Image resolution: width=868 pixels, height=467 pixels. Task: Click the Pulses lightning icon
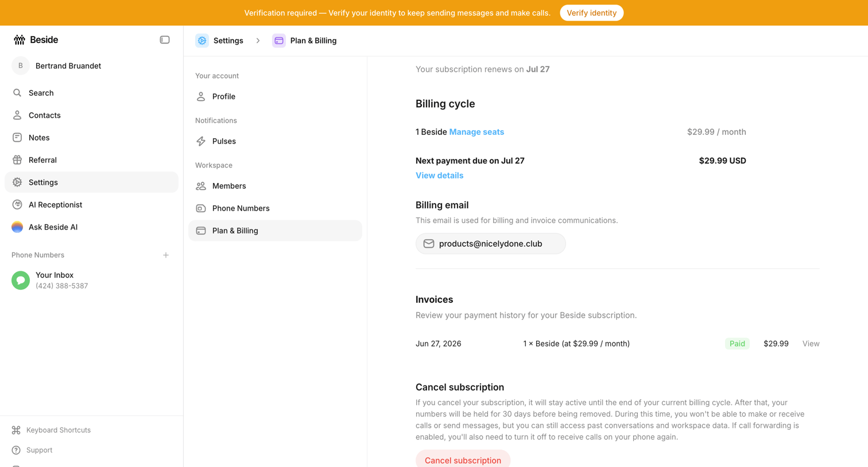(201, 141)
